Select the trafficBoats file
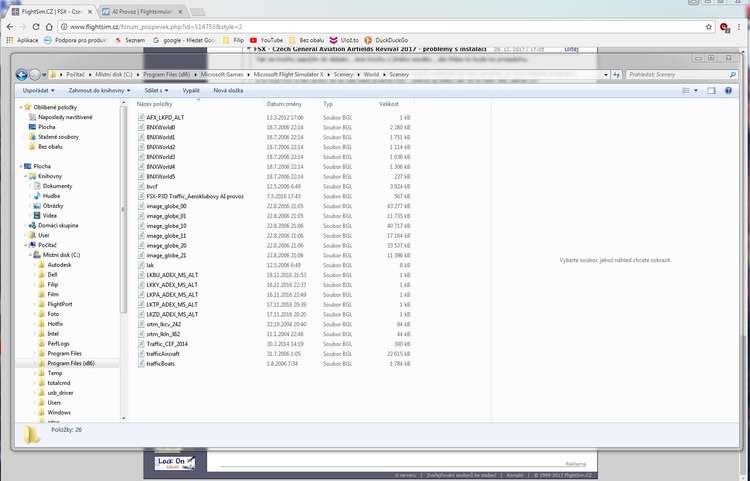750x481 pixels. (x=161, y=364)
